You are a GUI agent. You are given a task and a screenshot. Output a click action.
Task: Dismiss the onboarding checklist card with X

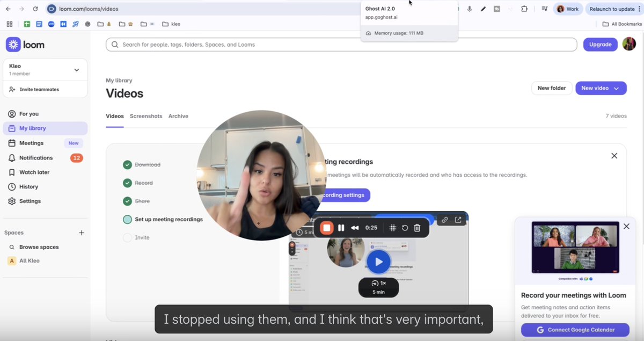(614, 156)
